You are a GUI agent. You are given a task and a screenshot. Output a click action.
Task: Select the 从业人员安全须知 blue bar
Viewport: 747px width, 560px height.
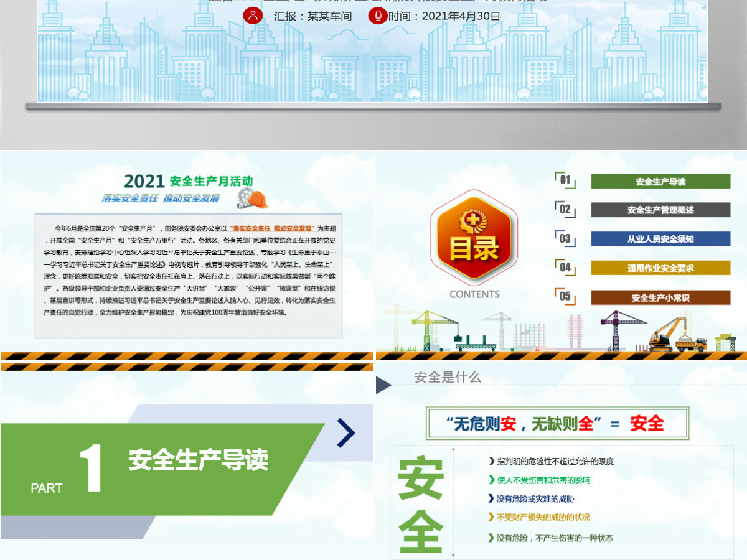pos(660,239)
